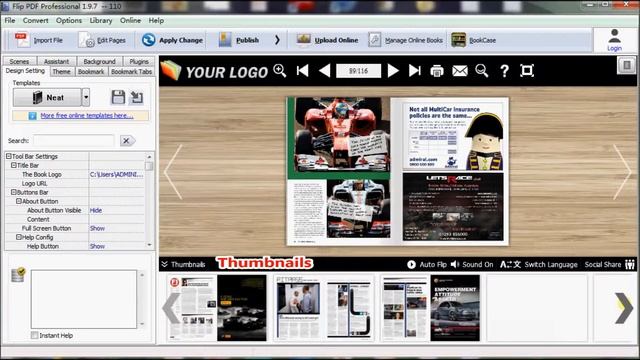
Task: Expand the Publish options arrow
Action: 277,40
